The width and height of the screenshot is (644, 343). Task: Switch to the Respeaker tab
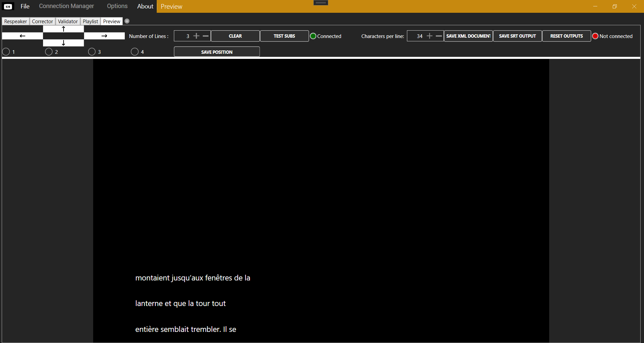point(15,21)
